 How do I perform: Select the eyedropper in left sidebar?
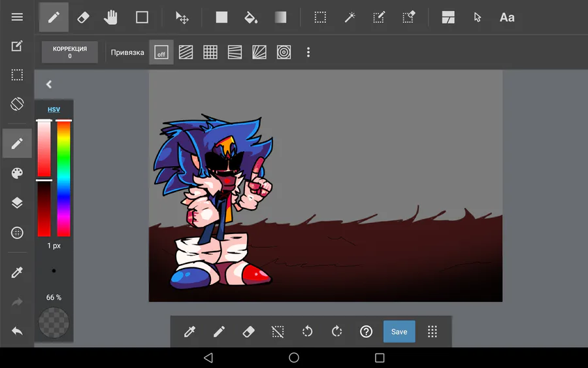(17, 272)
